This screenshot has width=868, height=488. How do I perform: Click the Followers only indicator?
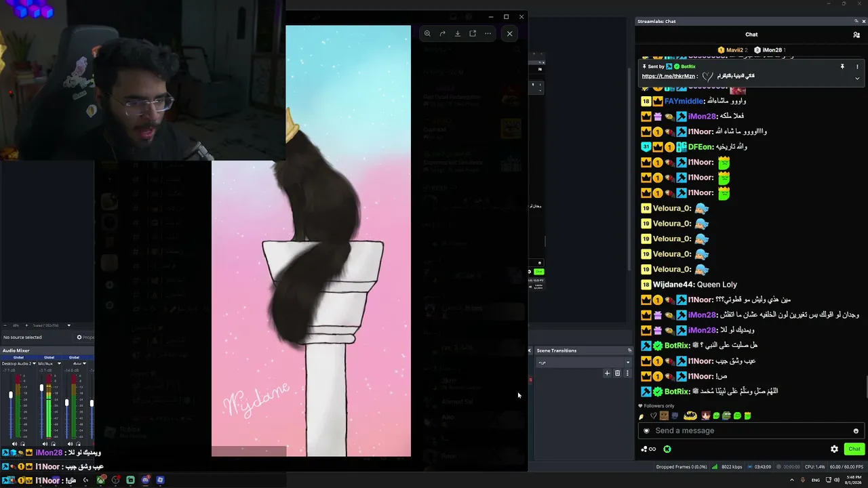pos(656,406)
